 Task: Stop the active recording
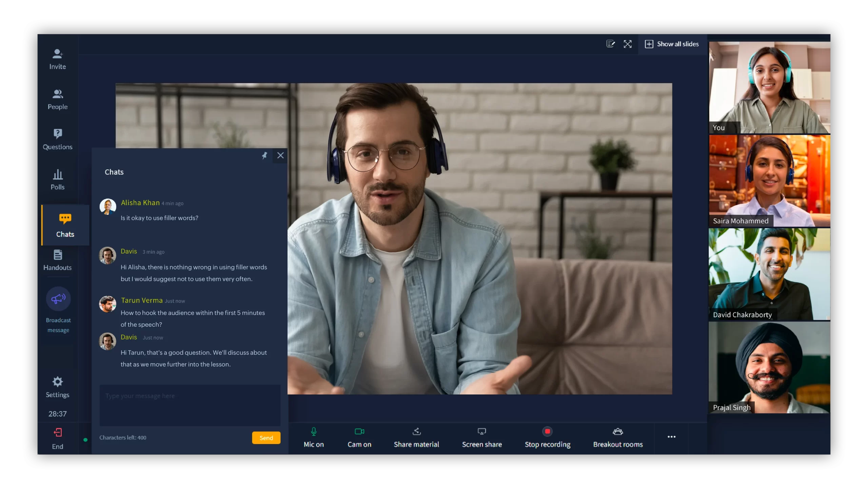[547, 436]
